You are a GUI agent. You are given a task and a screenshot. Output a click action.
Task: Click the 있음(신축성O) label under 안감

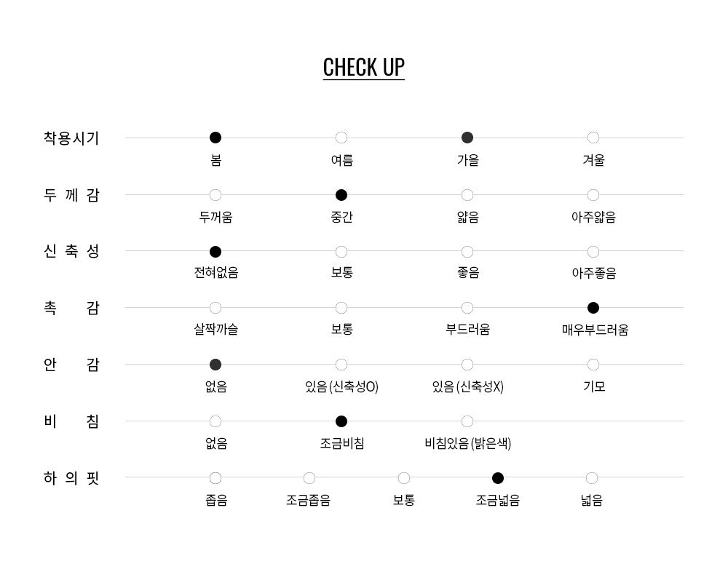pyautogui.click(x=341, y=386)
